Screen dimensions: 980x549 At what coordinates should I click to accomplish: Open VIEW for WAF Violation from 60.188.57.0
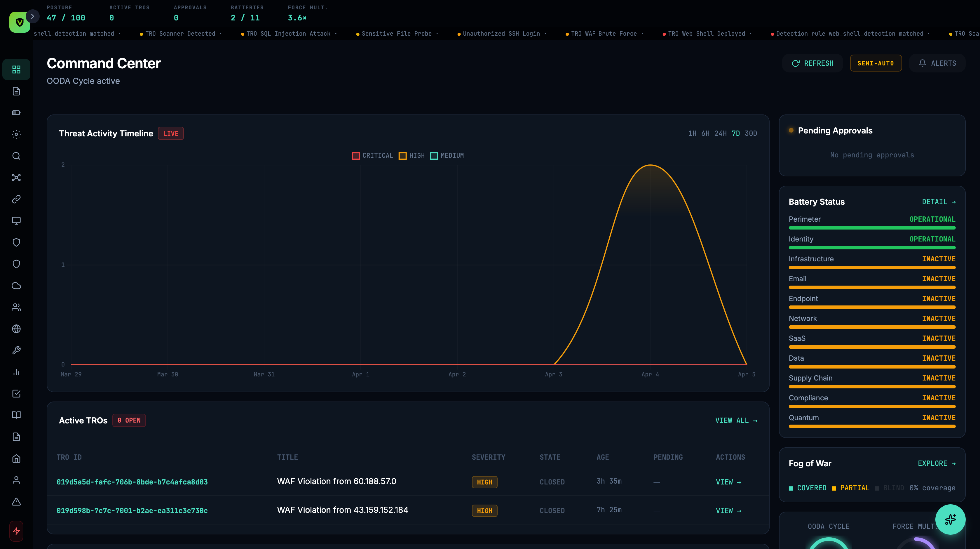pos(728,482)
